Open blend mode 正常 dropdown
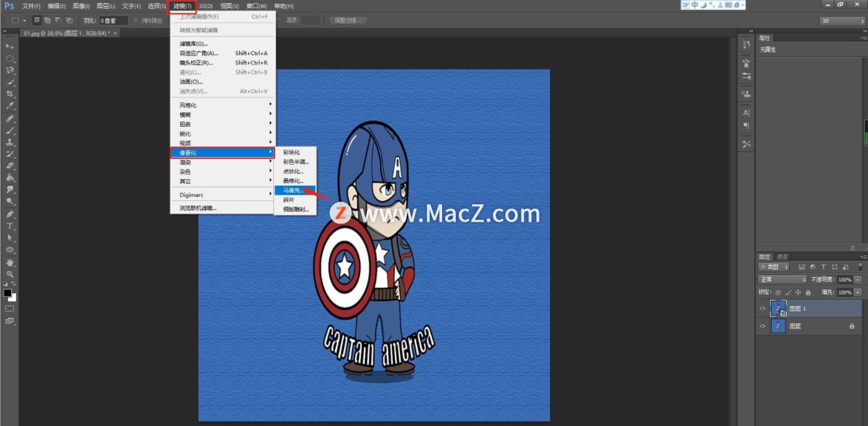Image resolution: width=868 pixels, height=426 pixels. click(782, 279)
